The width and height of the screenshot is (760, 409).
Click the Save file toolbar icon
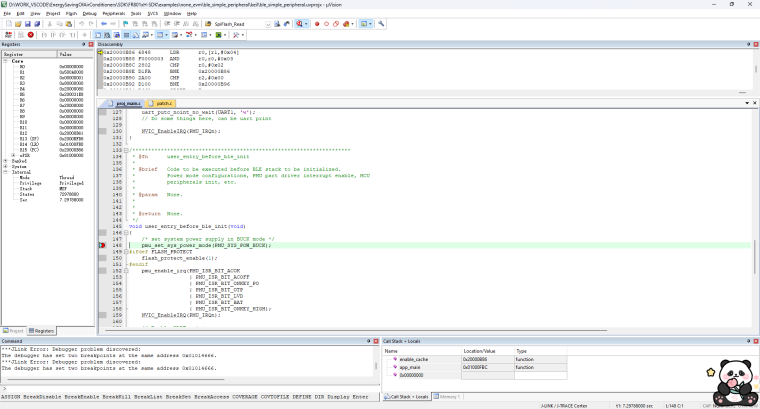pos(29,23)
